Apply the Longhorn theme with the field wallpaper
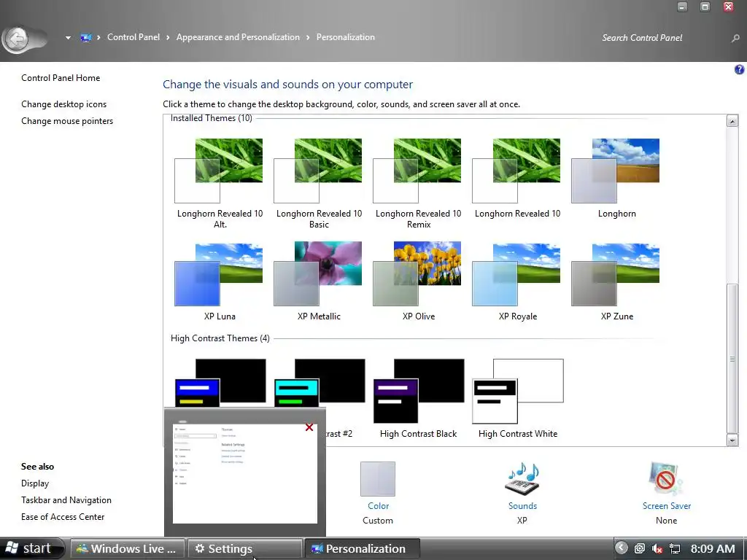 (616, 178)
